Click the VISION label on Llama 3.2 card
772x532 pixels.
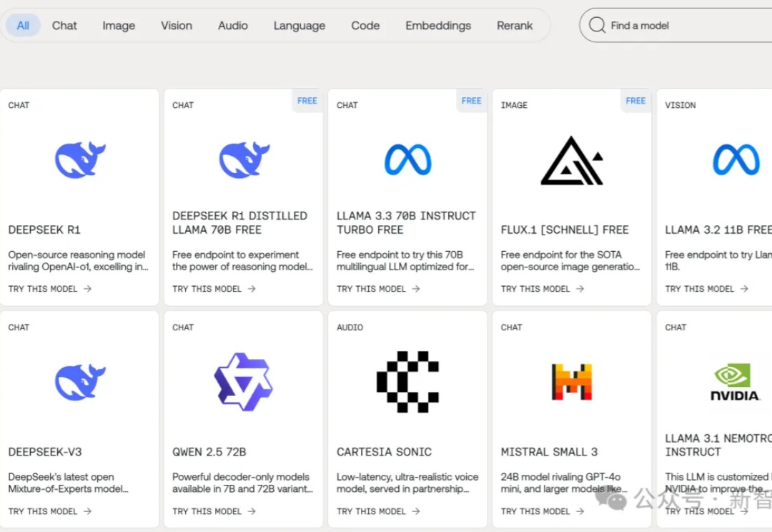tap(681, 105)
